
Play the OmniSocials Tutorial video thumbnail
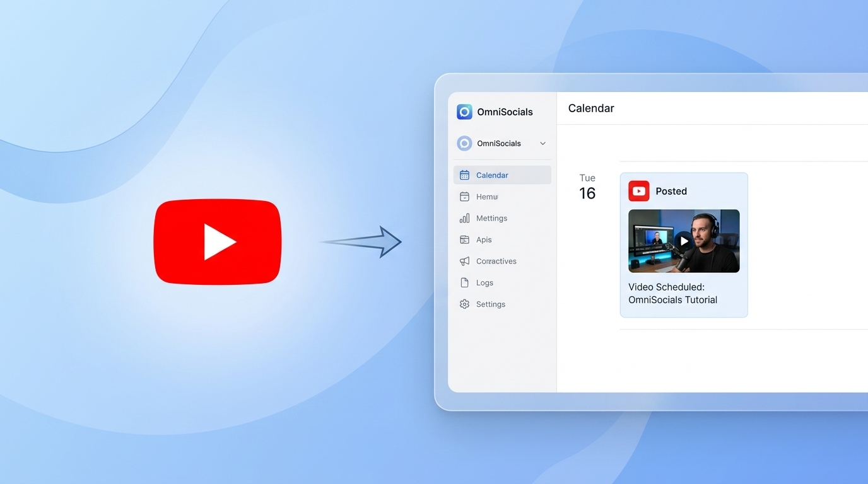(x=684, y=241)
